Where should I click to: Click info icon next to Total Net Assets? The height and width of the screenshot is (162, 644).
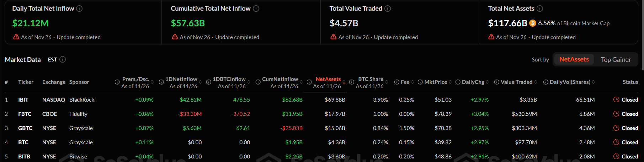540,9
